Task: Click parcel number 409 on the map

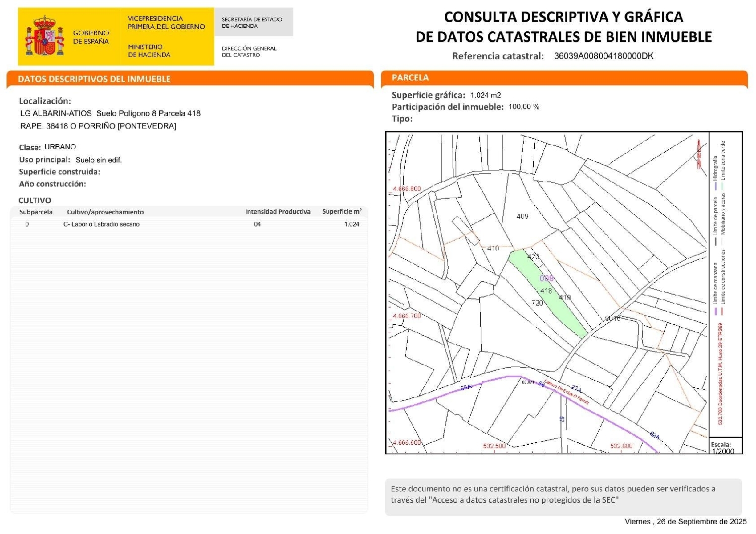Action: [522, 216]
